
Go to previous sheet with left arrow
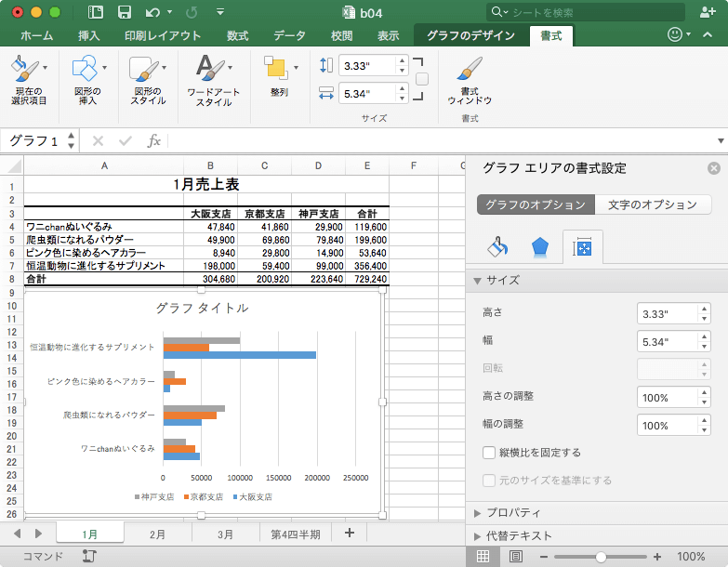[x=17, y=534]
